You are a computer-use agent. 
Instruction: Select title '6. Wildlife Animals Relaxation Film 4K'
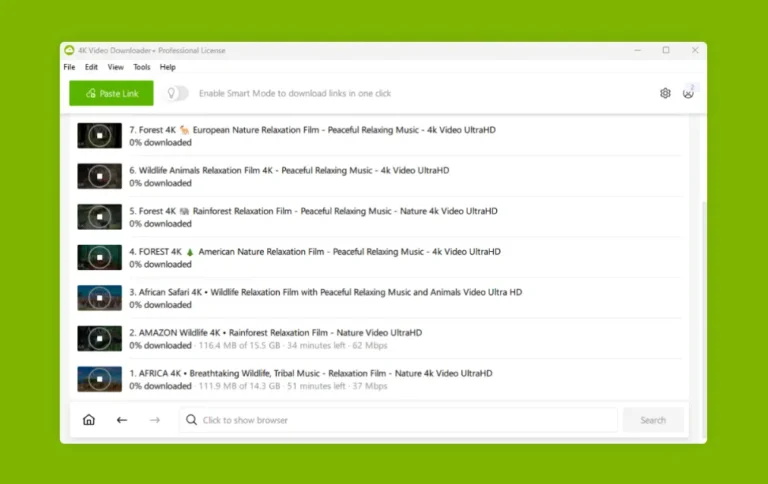289,170
